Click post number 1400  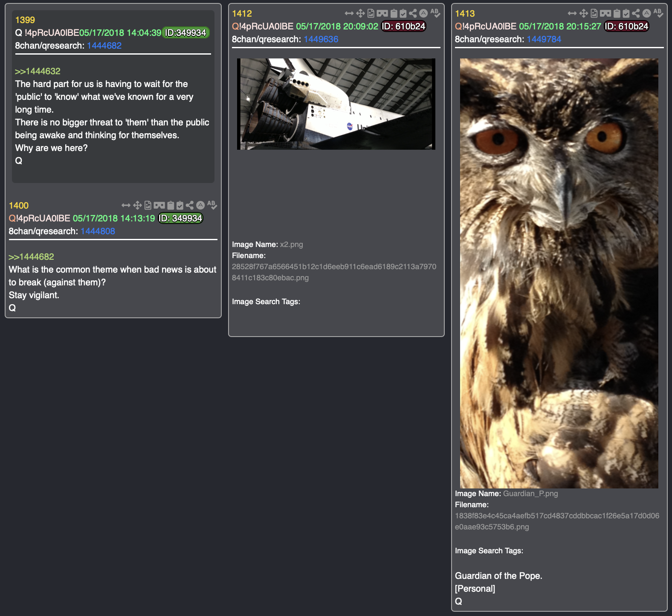pos(19,206)
